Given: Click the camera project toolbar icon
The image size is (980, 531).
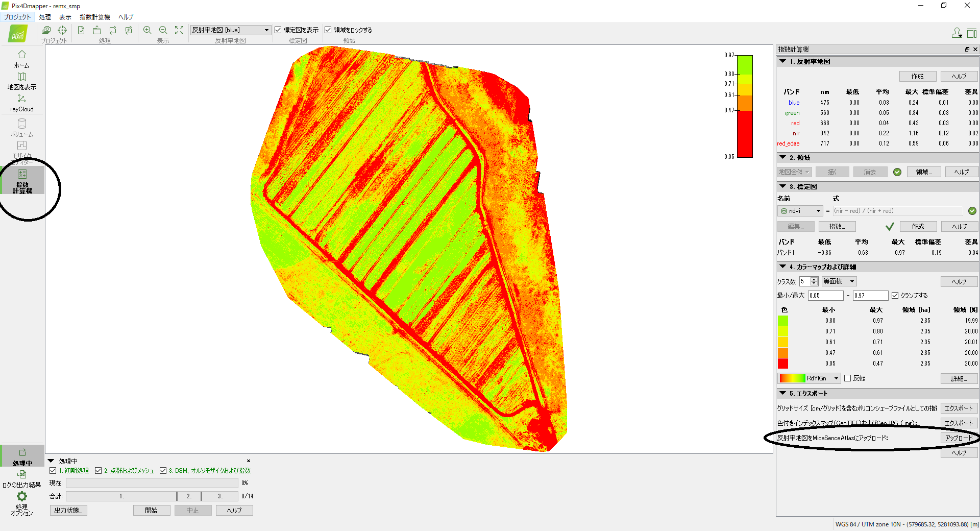Looking at the screenshot, I should coord(46,30).
